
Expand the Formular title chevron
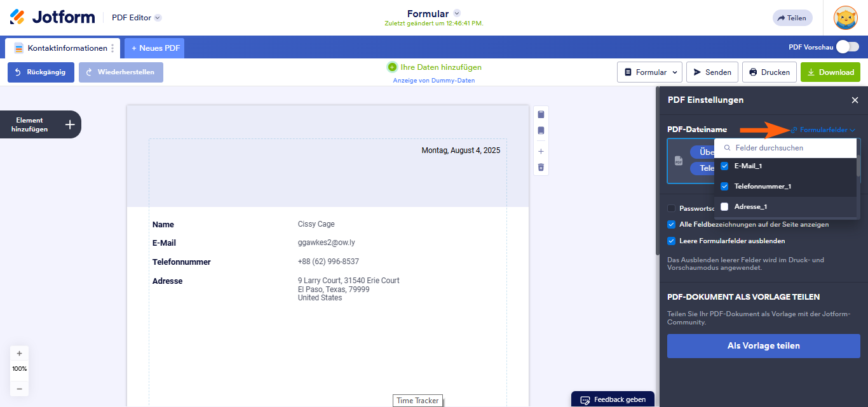457,13
